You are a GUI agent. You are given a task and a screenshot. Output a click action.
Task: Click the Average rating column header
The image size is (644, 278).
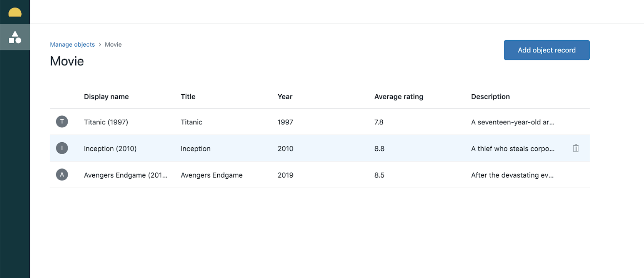(x=399, y=97)
